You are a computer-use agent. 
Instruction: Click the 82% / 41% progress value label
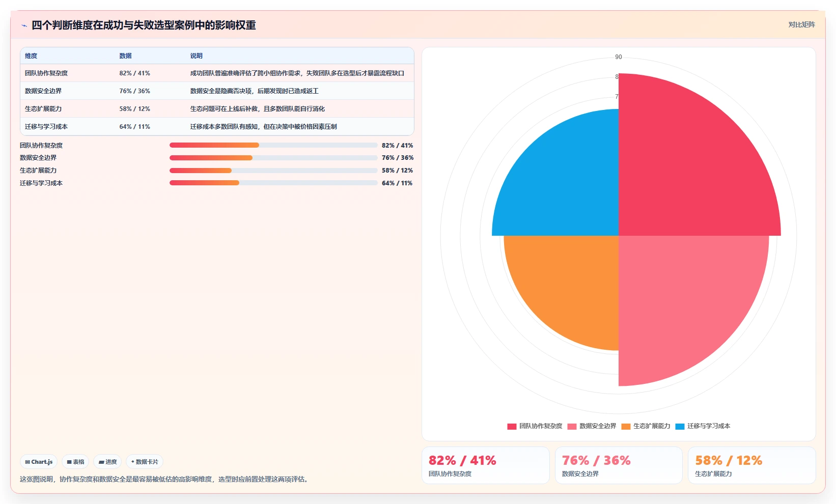click(398, 145)
